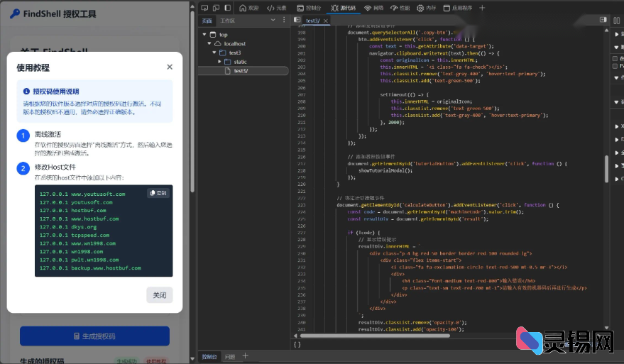Close the test3/ editor tab
Screen dimensions: 624x364
pyautogui.click(x=327, y=21)
